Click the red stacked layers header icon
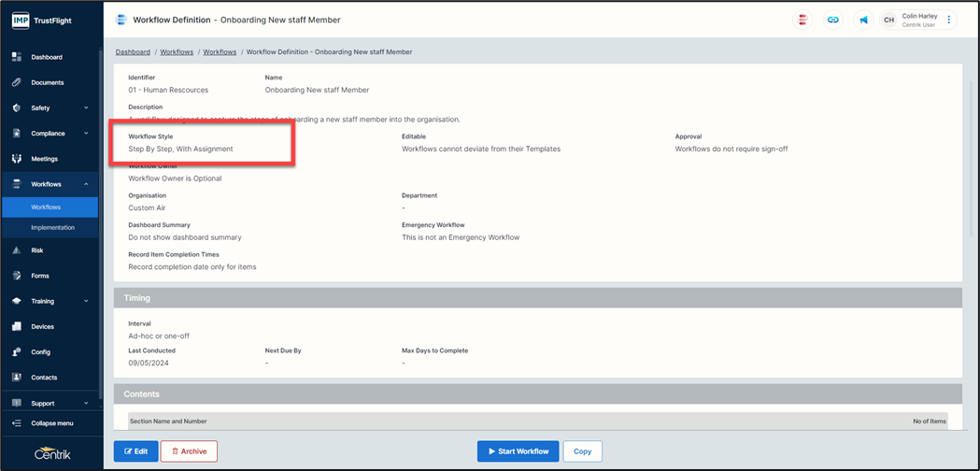This screenshot has height=471, width=980. click(802, 20)
